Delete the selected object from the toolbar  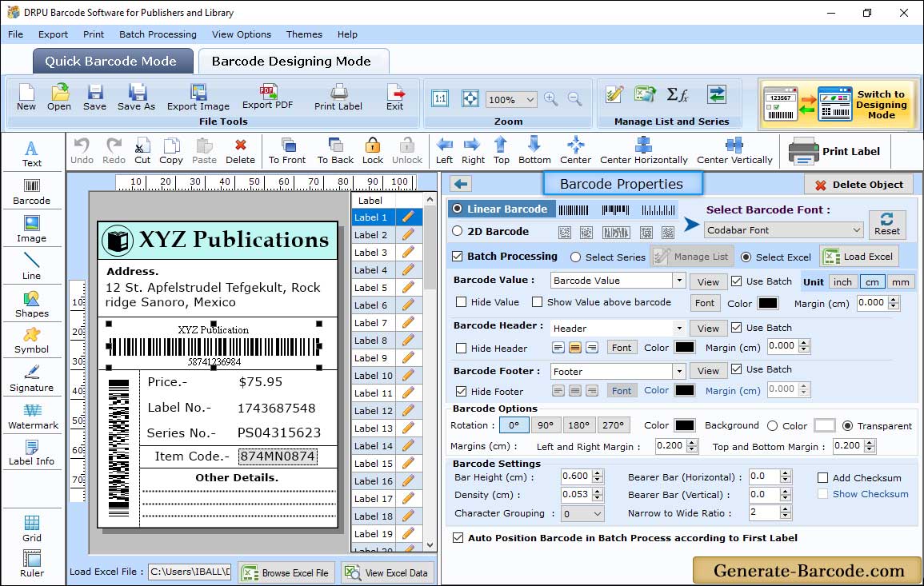241,151
